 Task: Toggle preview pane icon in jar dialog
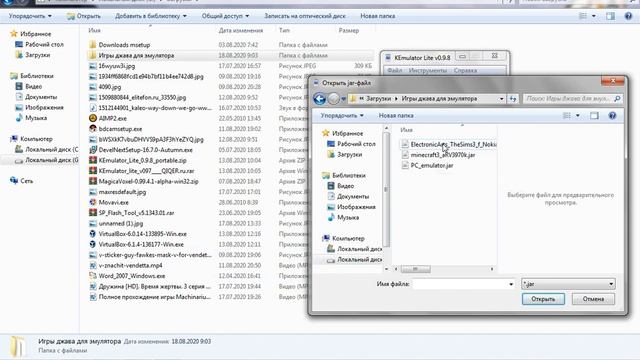tap(594, 116)
